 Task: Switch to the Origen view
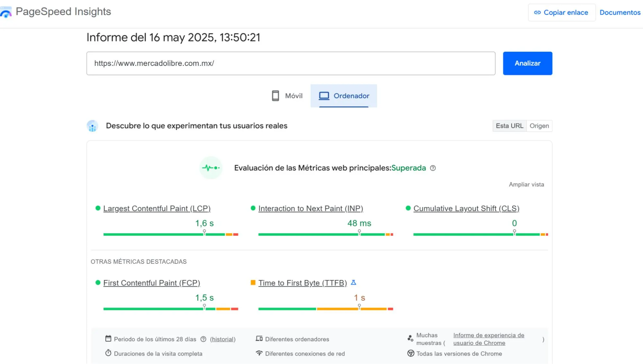(539, 126)
